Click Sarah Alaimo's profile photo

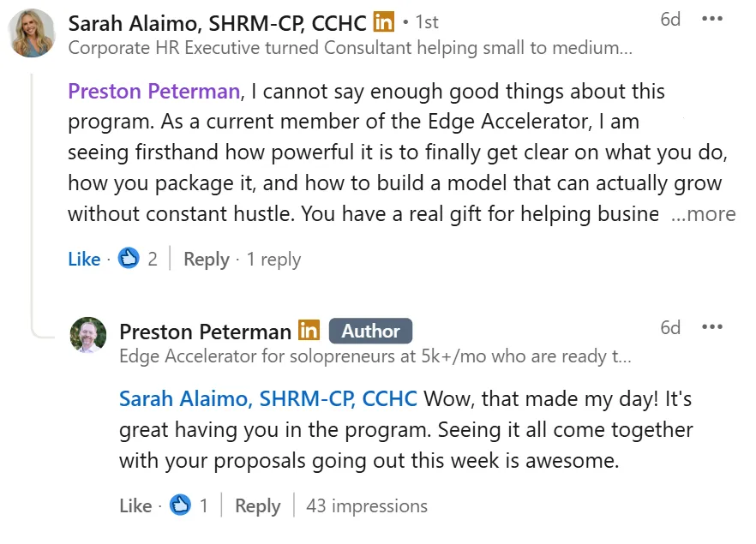pos(33,33)
